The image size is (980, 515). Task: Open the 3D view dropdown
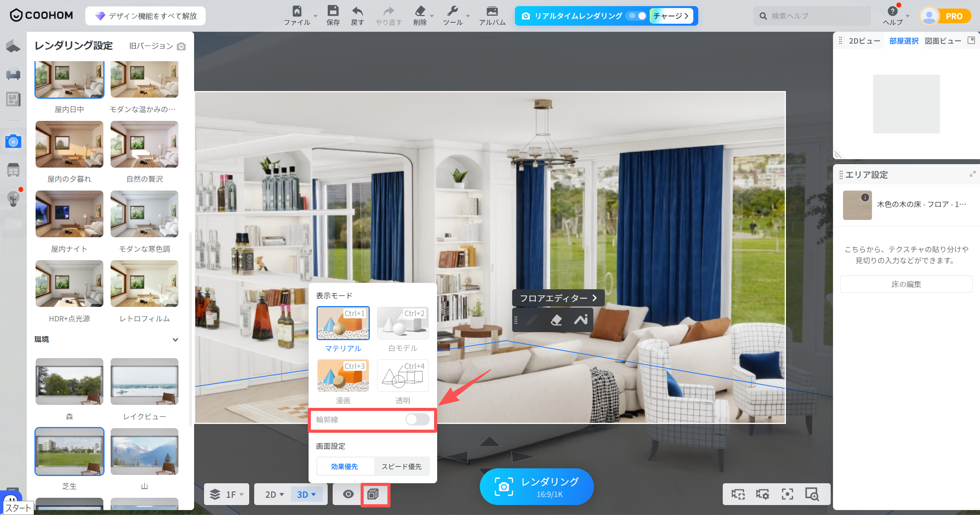[x=306, y=494]
